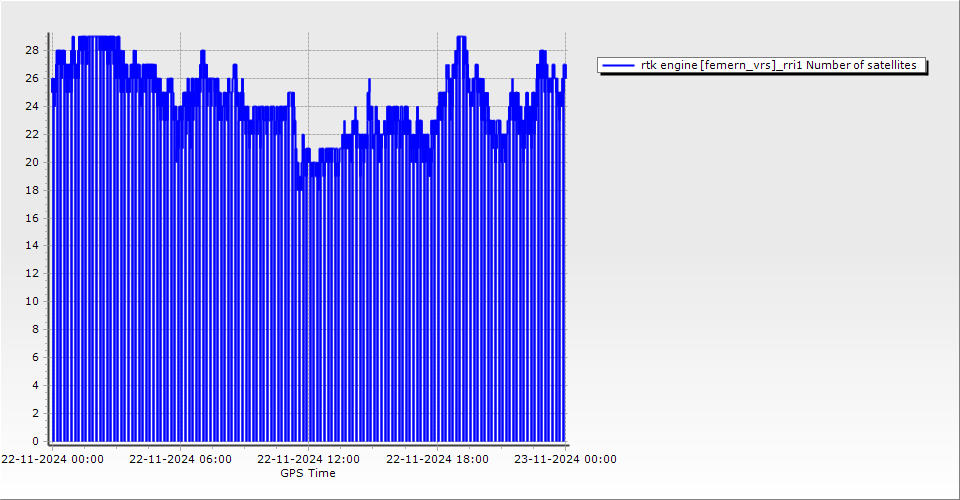Click the y-axis tick label '6'
This screenshot has width=960, height=500.
click(x=35, y=357)
